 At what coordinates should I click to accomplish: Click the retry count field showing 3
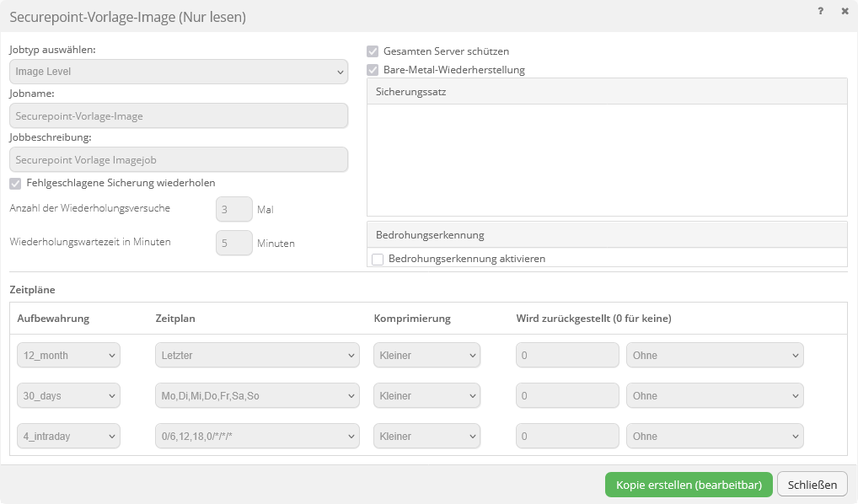[x=234, y=210]
